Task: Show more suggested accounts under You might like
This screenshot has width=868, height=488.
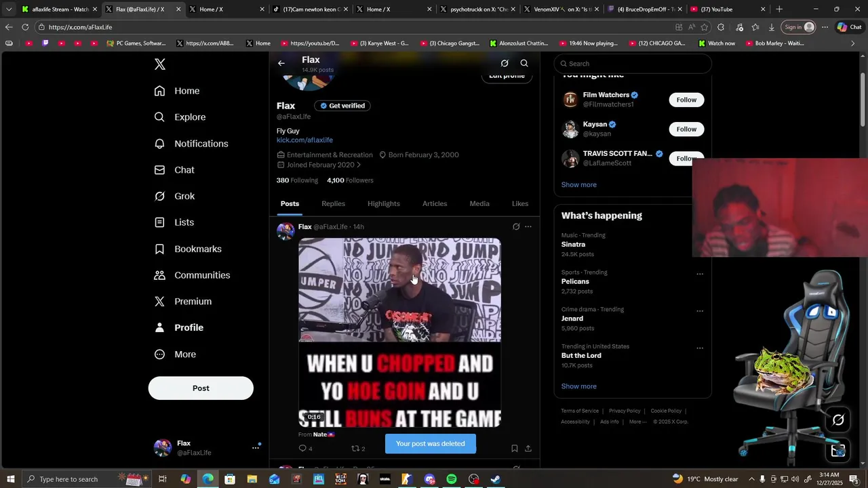Action: tap(579, 185)
